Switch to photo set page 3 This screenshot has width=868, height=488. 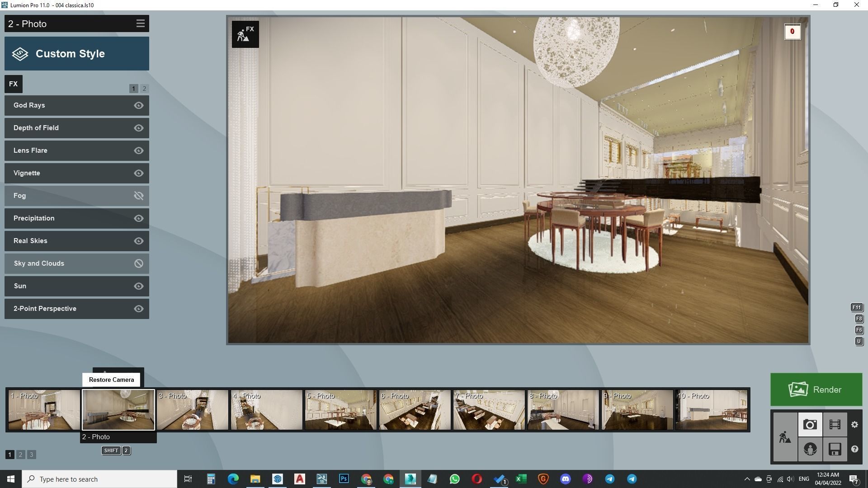pyautogui.click(x=31, y=455)
